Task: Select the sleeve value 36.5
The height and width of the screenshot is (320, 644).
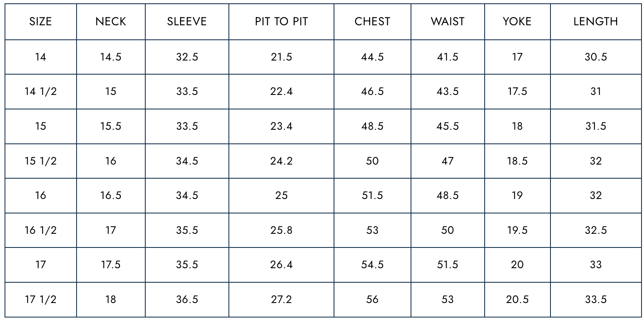Action: coord(187,299)
